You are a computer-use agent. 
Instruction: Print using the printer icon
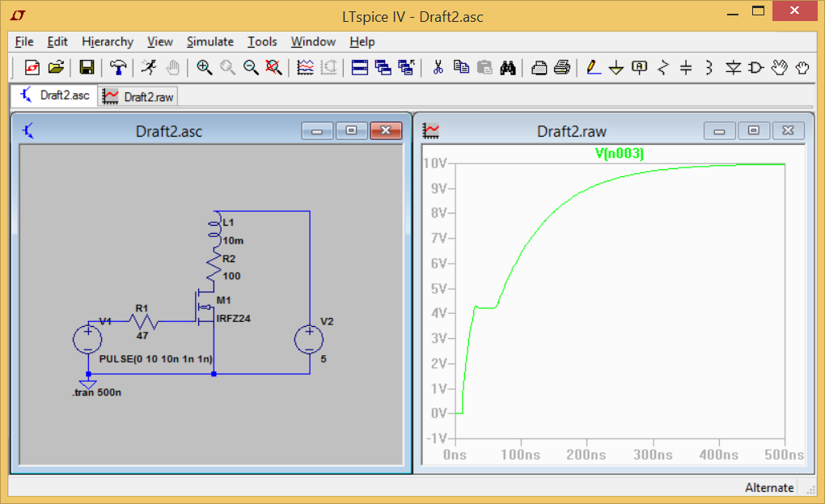(562, 67)
